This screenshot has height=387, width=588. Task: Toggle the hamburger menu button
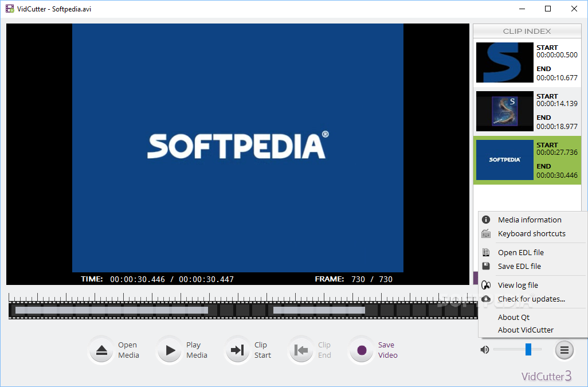tap(565, 350)
